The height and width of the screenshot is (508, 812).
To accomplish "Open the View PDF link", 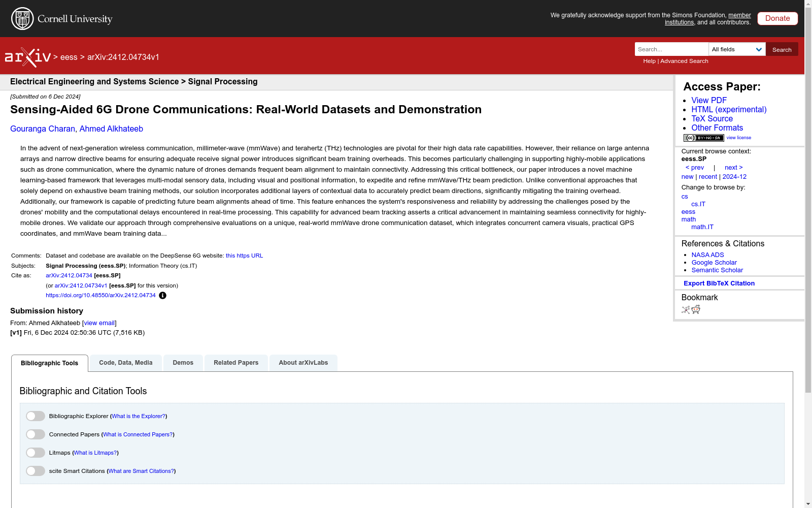I will [708, 101].
